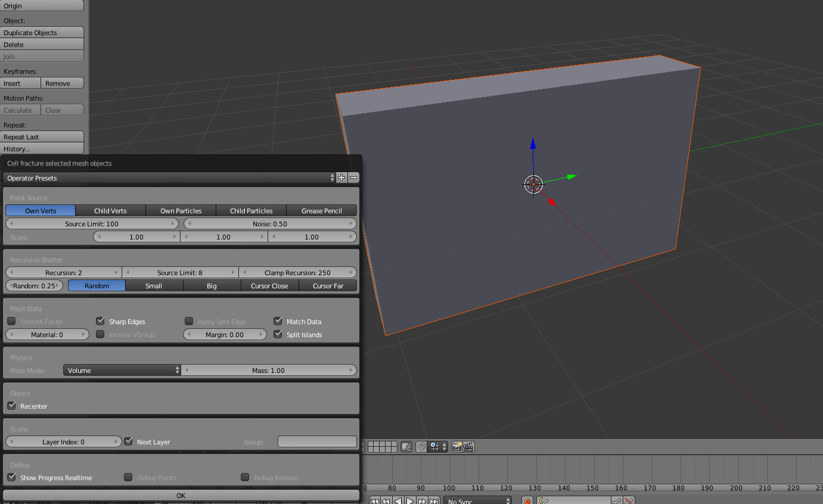Click the Duplicate Objects button
Screen dimensions: 823x504
(42, 32)
